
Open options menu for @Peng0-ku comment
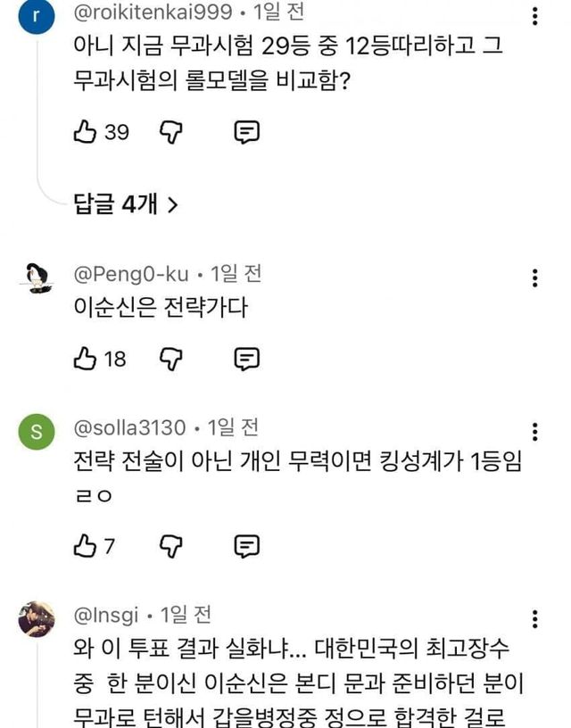pyautogui.click(x=534, y=277)
